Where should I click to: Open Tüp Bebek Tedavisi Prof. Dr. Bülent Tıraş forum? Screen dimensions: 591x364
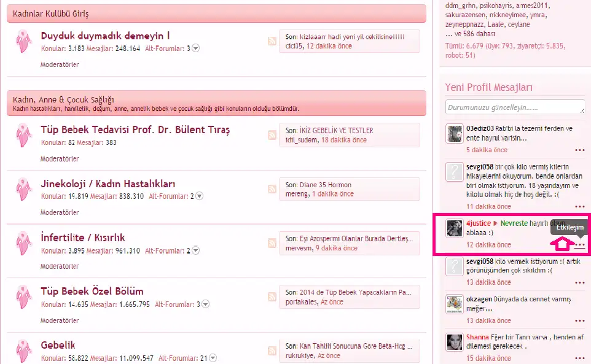(x=135, y=130)
